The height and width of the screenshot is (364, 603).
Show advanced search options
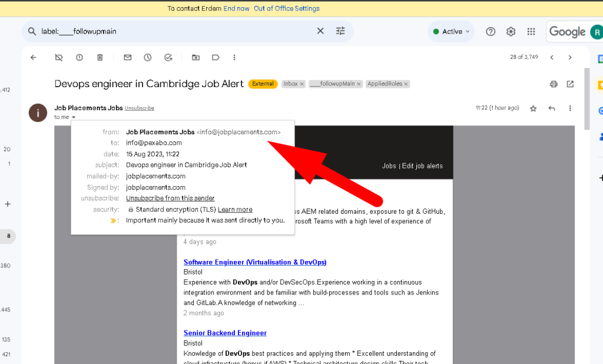pos(340,31)
